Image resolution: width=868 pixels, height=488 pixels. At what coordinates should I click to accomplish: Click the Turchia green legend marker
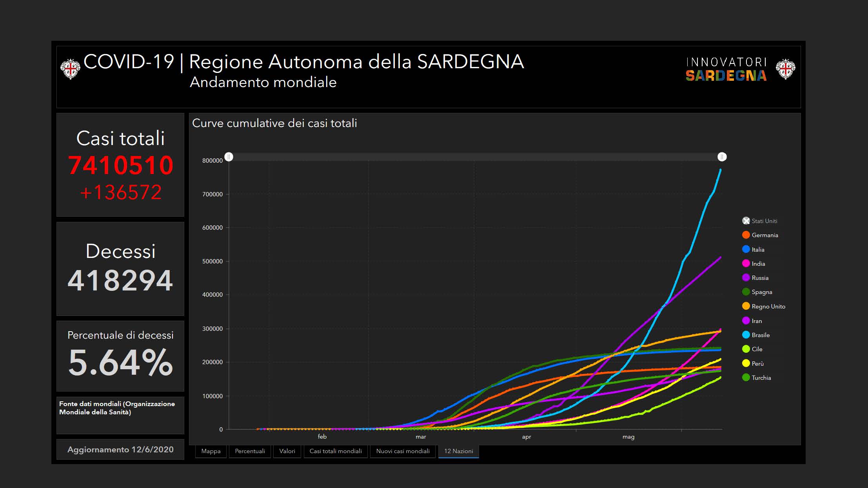(746, 377)
